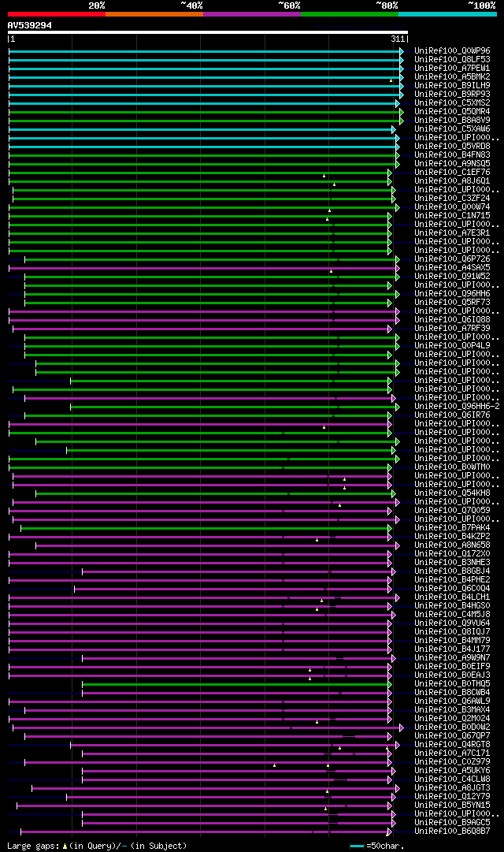This screenshot has height=852, width=504.
Task: Click the purple arrowhead ending the B0D0W2 alignment
Action: coord(402,727)
